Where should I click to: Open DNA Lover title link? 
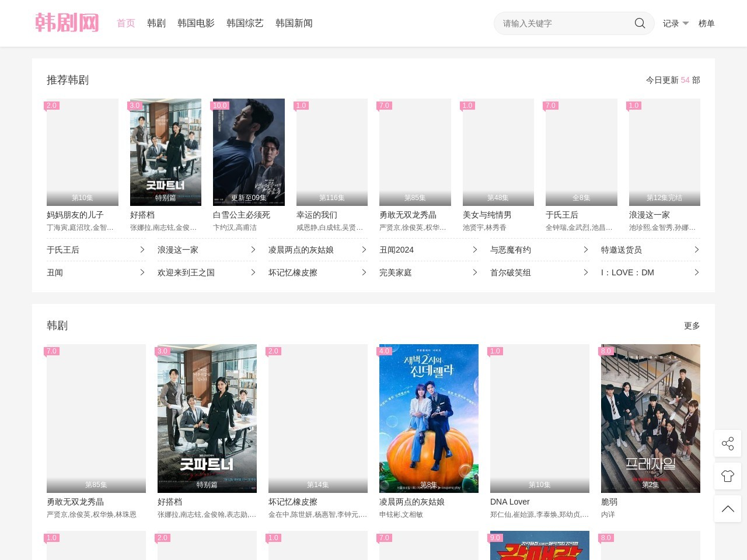tap(510, 502)
